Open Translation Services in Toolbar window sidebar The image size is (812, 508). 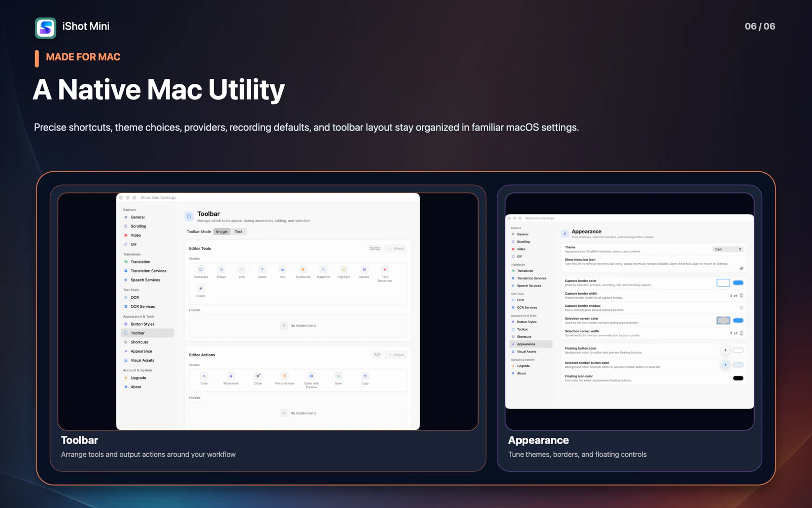click(147, 271)
